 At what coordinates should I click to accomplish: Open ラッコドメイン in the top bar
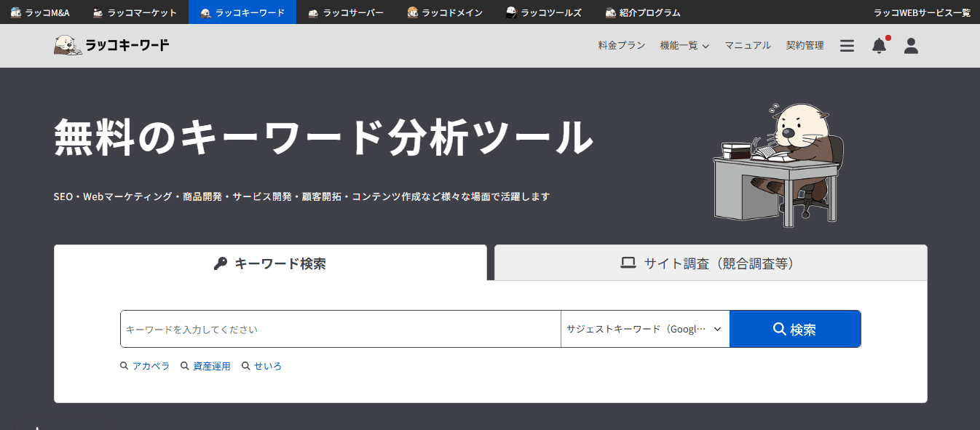tap(445, 12)
